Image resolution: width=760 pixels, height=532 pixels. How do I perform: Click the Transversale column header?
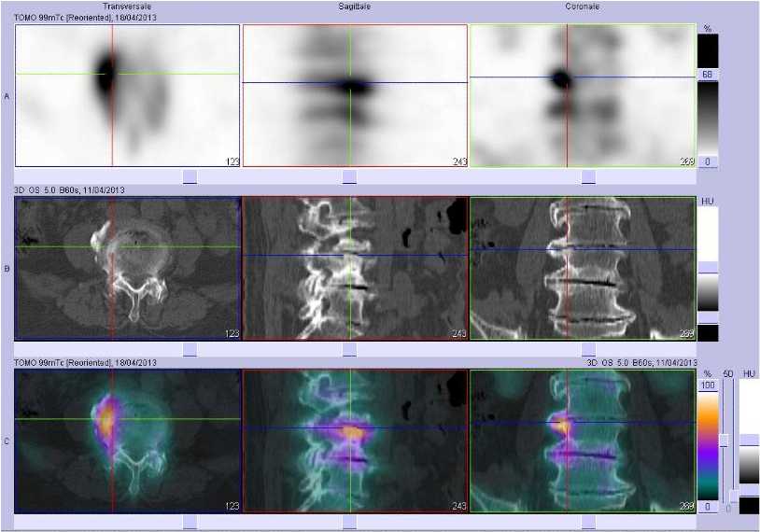[126, 7]
